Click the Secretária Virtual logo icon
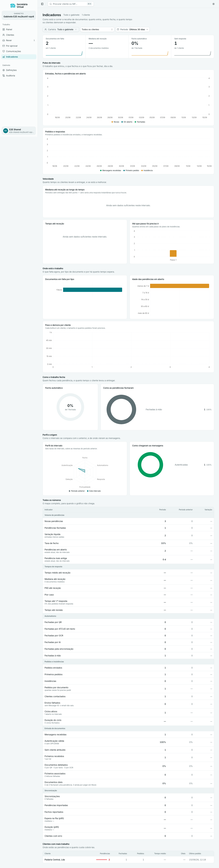The width and height of the screenshot is (219, 868). [12, 6]
